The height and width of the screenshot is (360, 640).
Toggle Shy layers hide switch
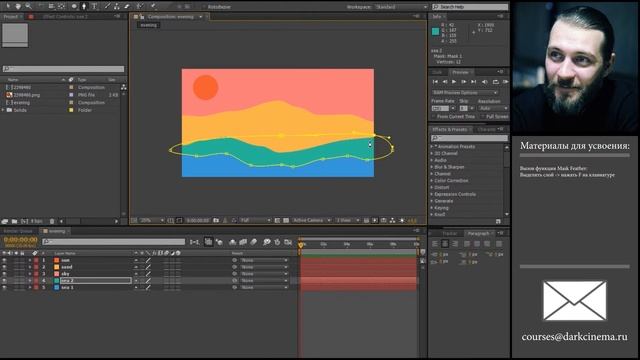(233, 242)
